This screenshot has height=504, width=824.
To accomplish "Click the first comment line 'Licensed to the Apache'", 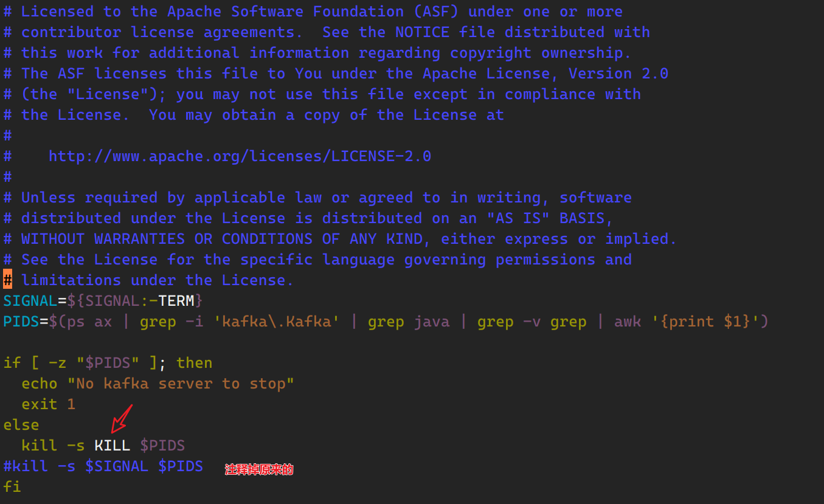I will point(313,12).
